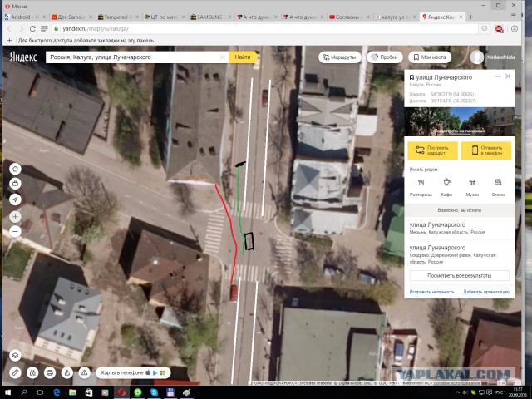
Task: Add page to bookmarks with heart icon
Action: 485,29
